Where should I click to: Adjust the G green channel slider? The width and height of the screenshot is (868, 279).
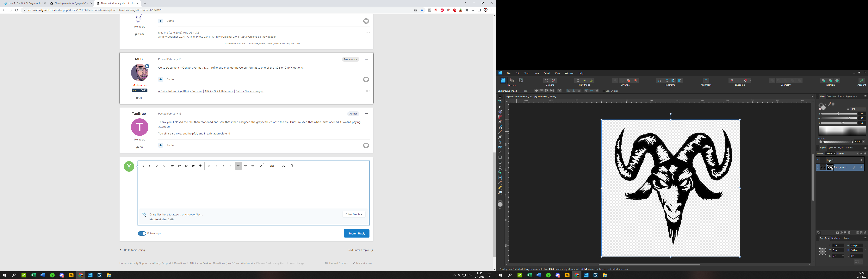pyautogui.click(x=839, y=119)
